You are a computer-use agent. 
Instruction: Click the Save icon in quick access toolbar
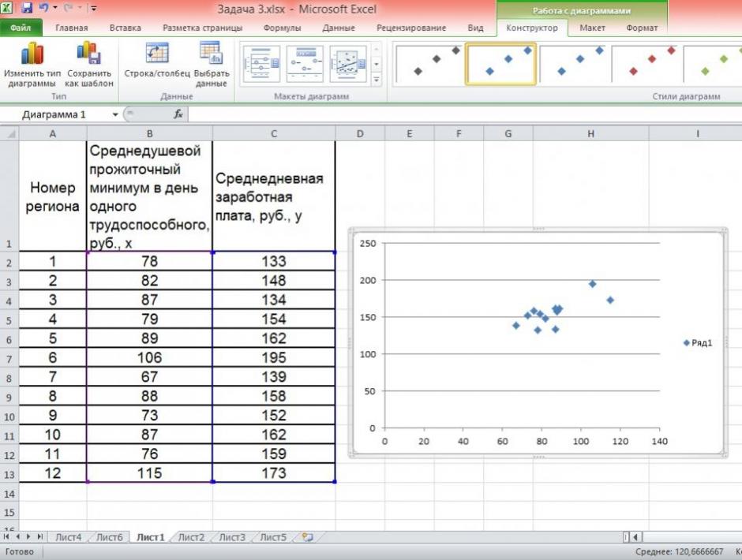(27, 9)
